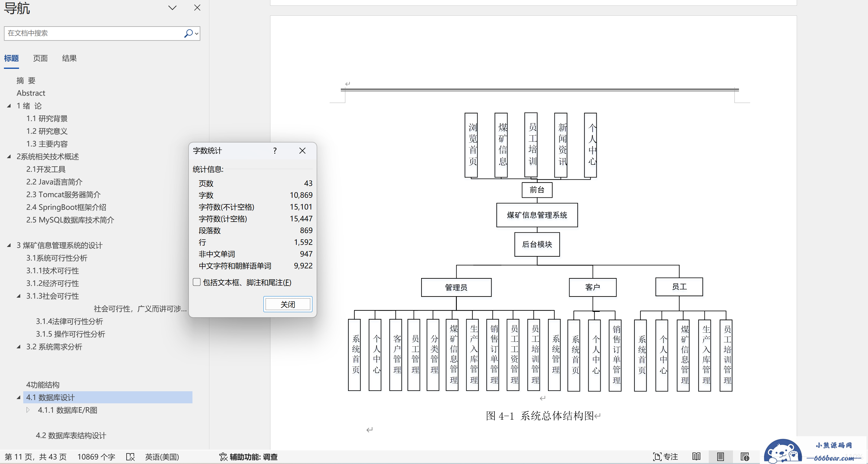Enable 专注 focus mode
868x464 pixels.
click(x=665, y=457)
